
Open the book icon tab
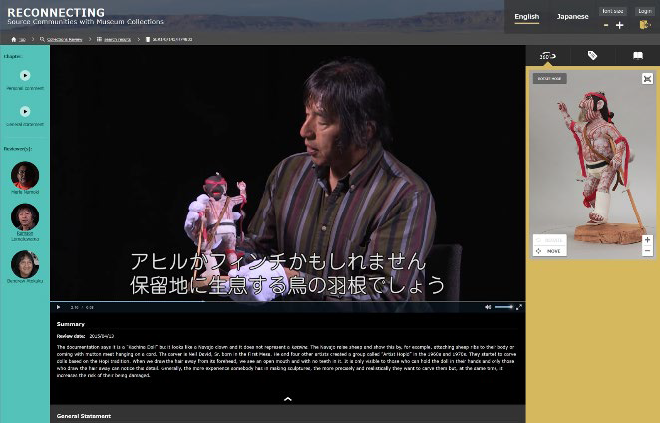tap(637, 56)
